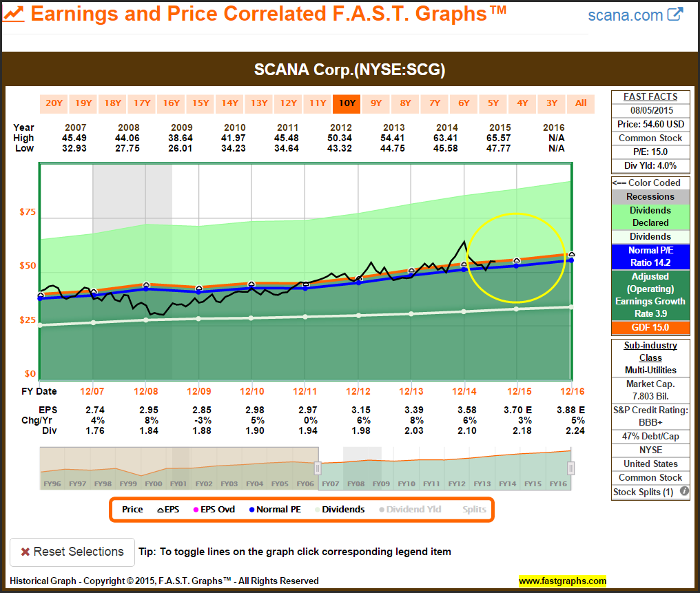Click the FAST FACTS header link
This screenshot has width=700, height=593.
pos(650,97)
